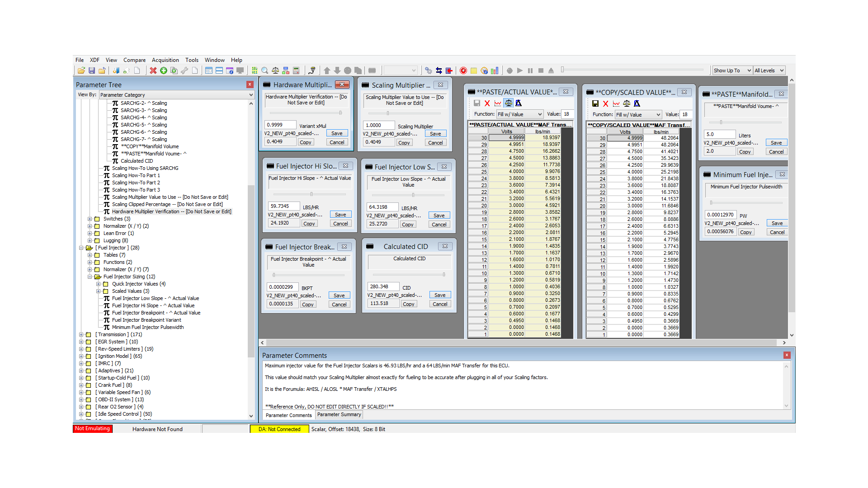The width and height of the screenshot is (868, 488).
Task: Click Save in Calculated CID window
Action: 440,295
